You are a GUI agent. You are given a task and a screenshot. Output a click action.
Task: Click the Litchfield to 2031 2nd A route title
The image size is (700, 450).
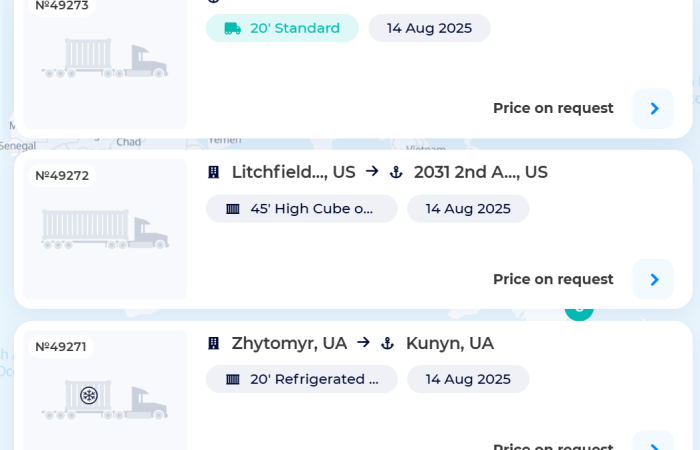tap(390, 172)
